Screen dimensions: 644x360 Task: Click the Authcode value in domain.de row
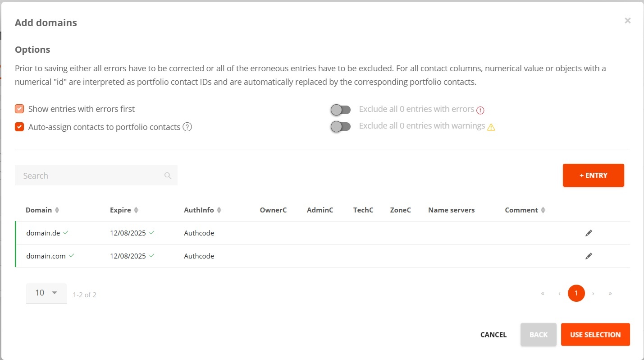[x=199, y=233]
